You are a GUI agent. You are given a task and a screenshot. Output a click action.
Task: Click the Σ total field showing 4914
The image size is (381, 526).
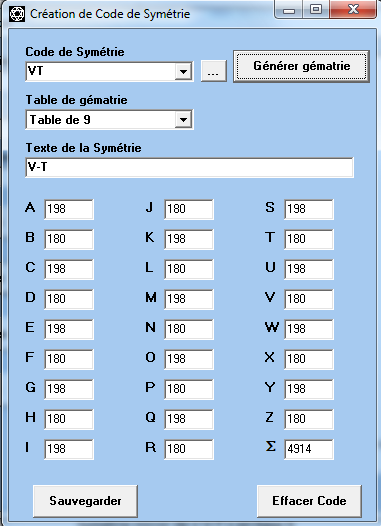click(309, 449)
